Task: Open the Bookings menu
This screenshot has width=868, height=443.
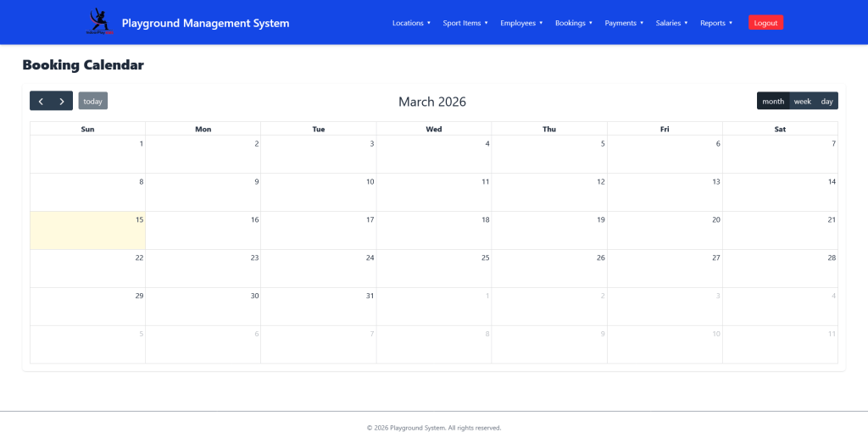Action: [574, 23]
